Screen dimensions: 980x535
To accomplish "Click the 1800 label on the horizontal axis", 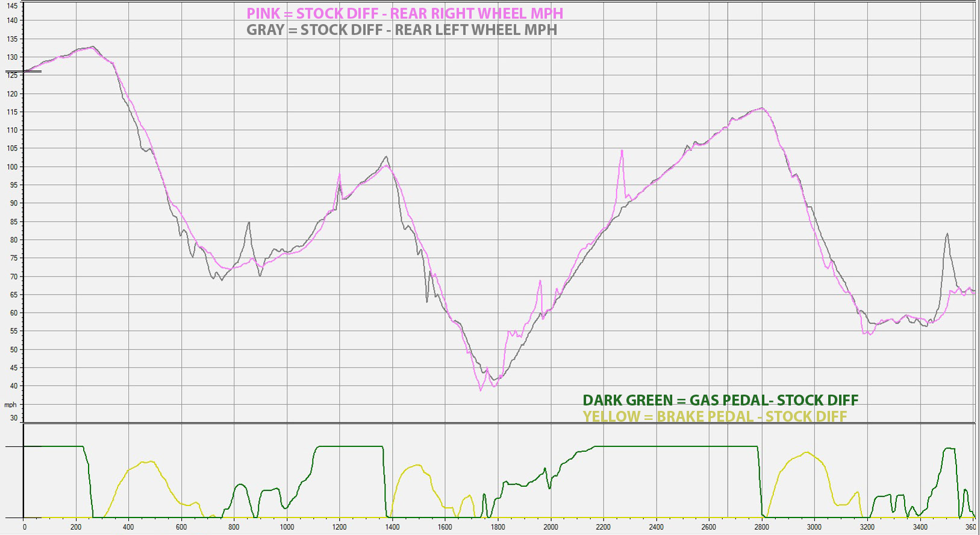I will (x=498, y=527).
